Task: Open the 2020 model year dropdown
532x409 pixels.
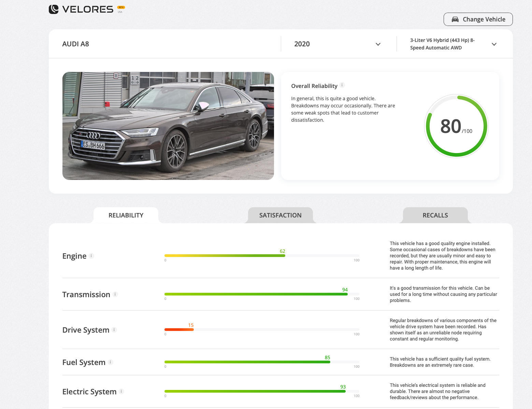Action: click(x=339, y=44)
